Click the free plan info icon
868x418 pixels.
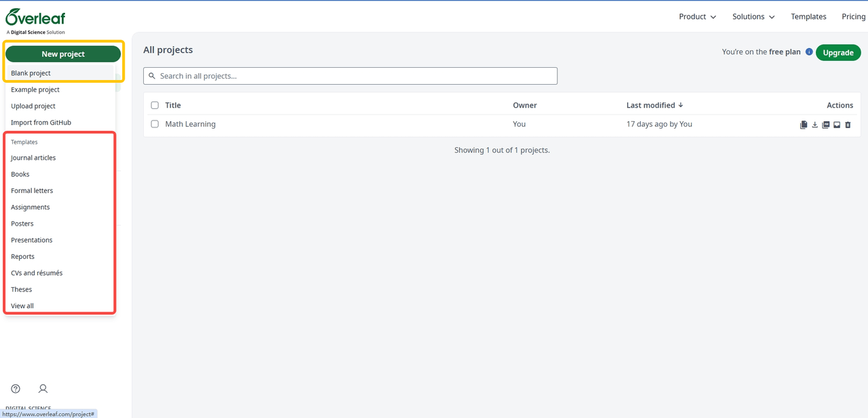(810, 51)
